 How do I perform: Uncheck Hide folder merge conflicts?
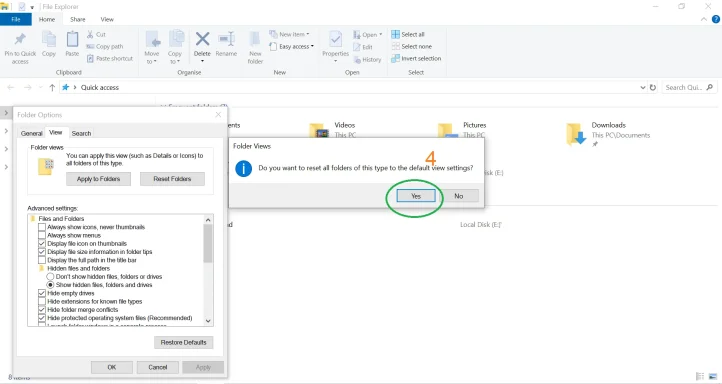[x=42, y=310]
